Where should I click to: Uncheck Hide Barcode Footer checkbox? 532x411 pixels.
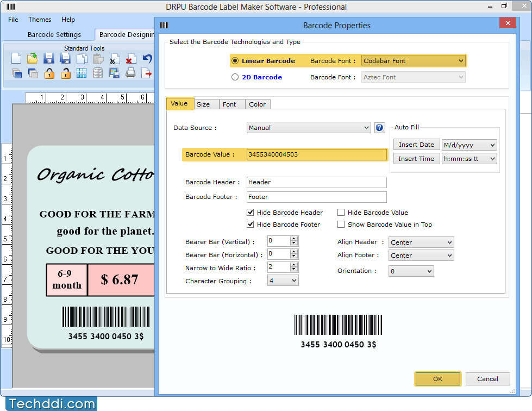(x=251, y=225)
